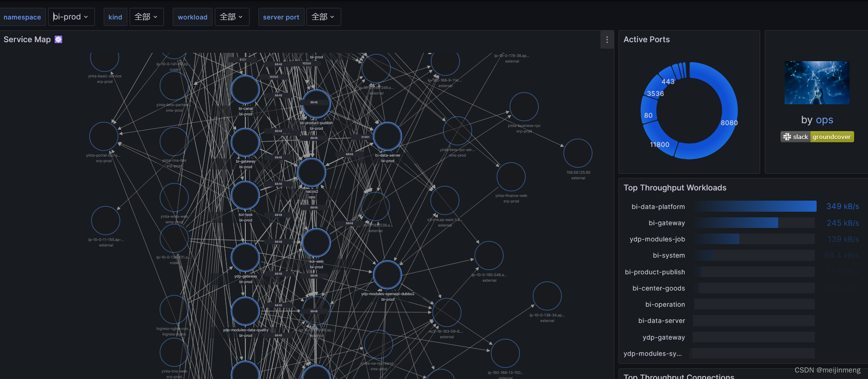This screenshot has width=868, height=379.
Task: Select the kol-web node circle
Action: pyautogui.click(x=316, y=243)
